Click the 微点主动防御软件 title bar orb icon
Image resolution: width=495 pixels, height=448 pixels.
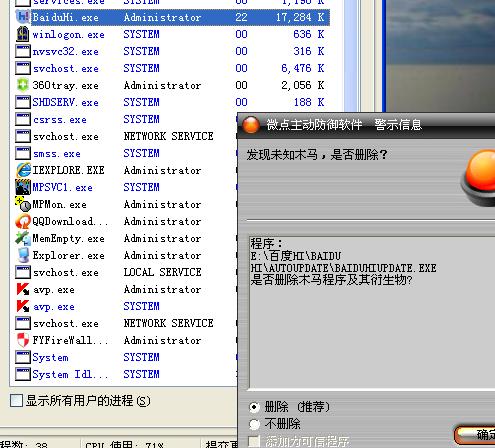pos(251,126)
